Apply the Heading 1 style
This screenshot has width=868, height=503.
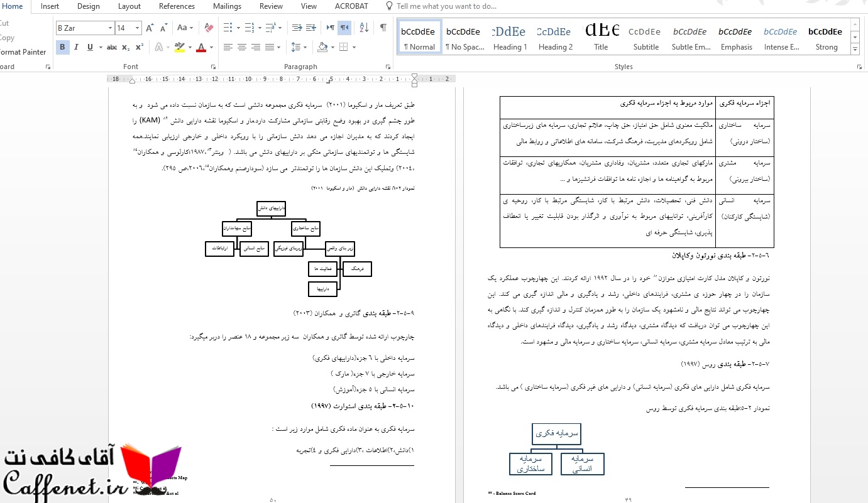510,37
